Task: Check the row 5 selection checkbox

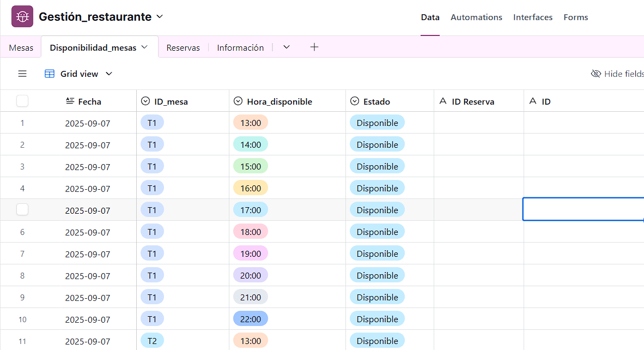Action: click(22, 210)
